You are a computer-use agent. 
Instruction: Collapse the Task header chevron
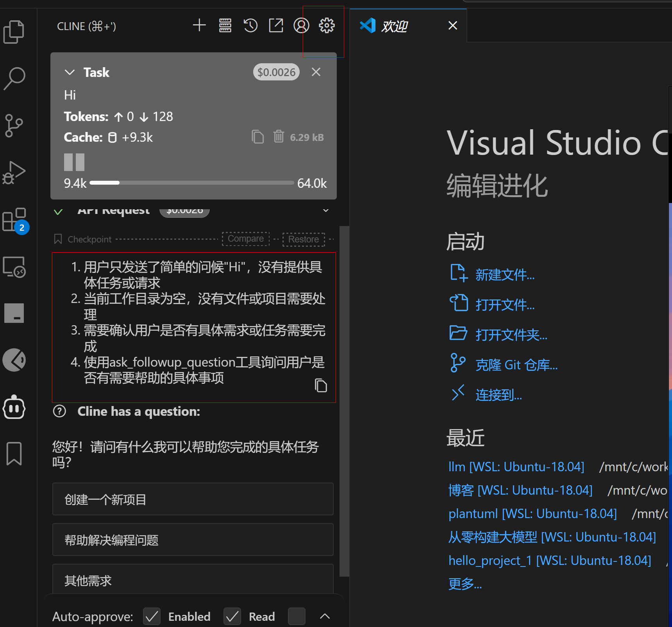[x=70, y=72]
